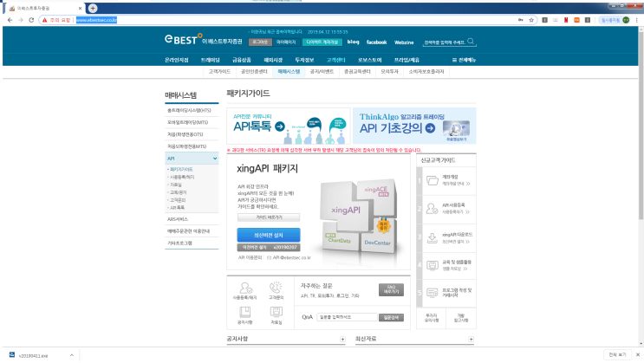644x363 pixels.
Task: Click the 가이드 바로가기 button
Action: click(269, 217)
